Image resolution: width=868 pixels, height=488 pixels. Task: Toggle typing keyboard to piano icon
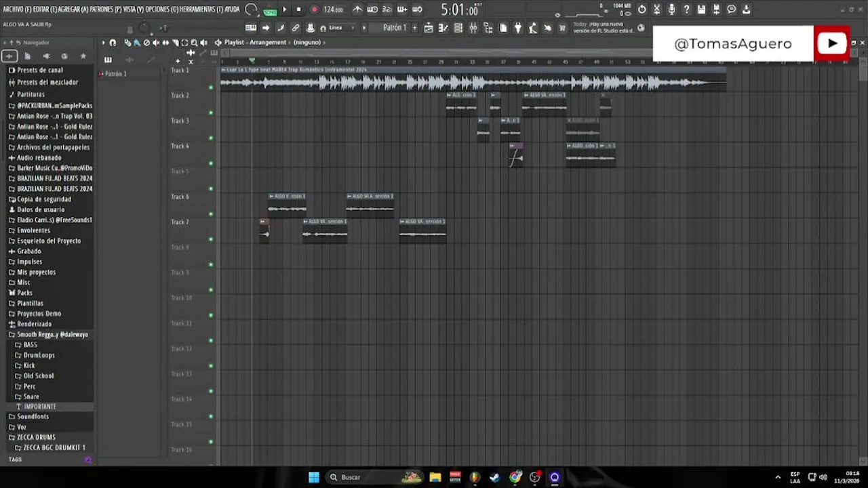click(x=251, y=28)
